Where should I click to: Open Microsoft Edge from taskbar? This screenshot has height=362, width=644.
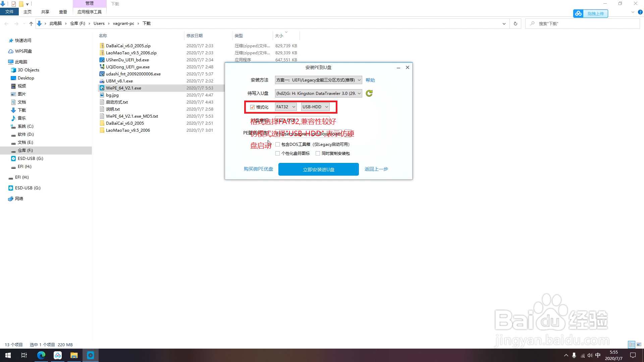(41, 355)
